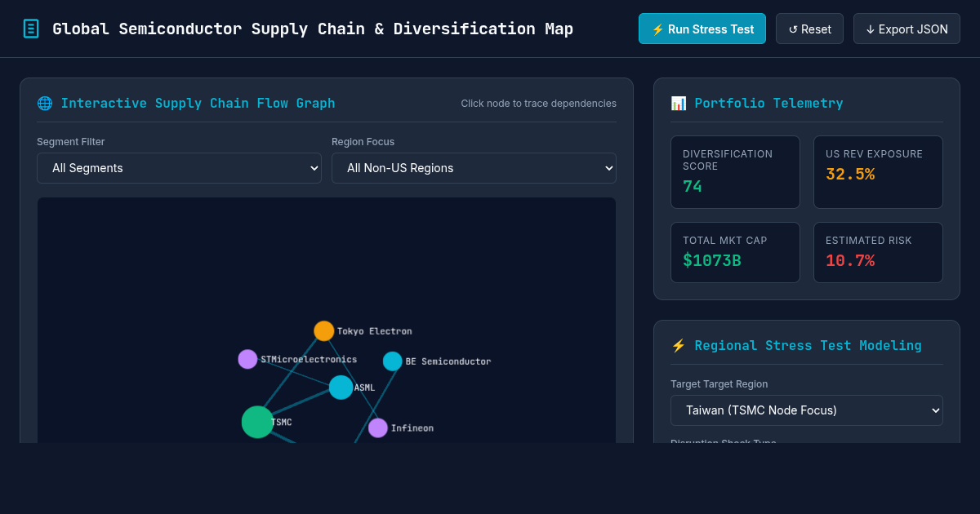
Task: Export data as JSON
Action: click(x=906, y=29)
